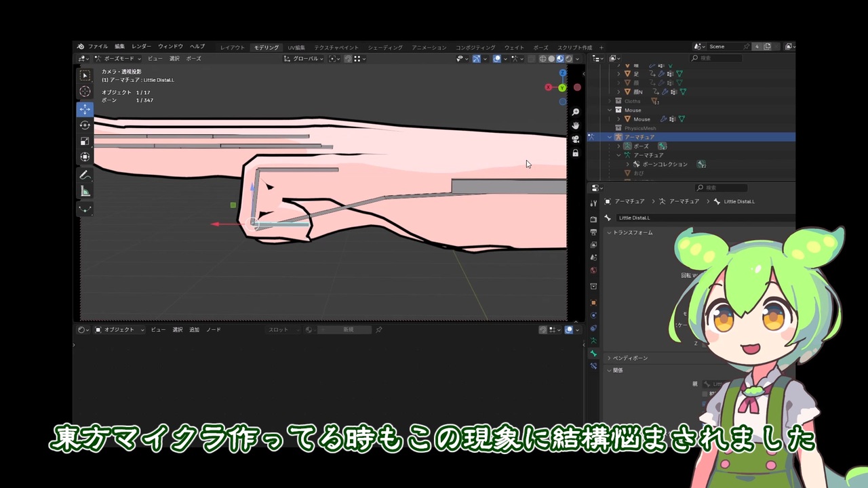Pin the material slot in node editor
The height and width of the screenshot is (488, 868).
[x=379, y=330]
